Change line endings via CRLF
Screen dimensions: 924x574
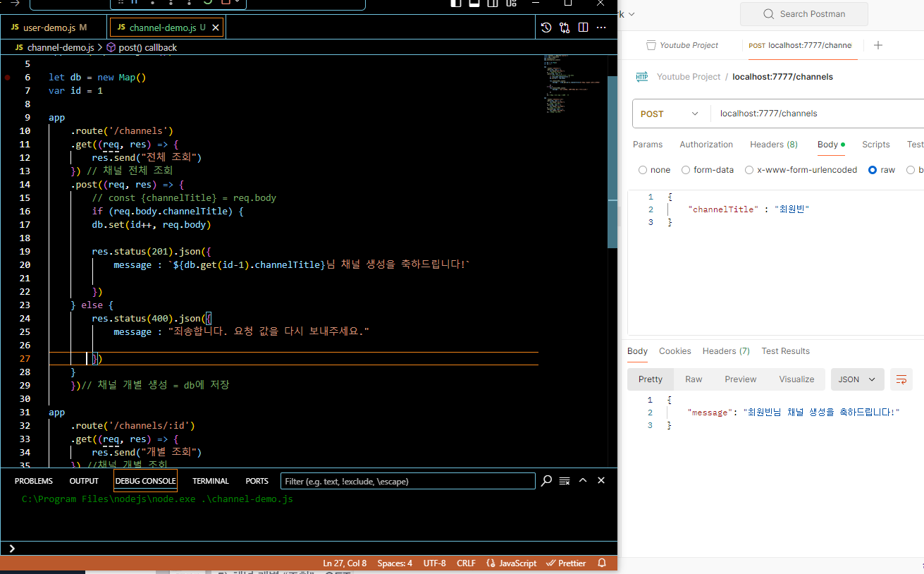pyautogui.click(x=466, y=563)
